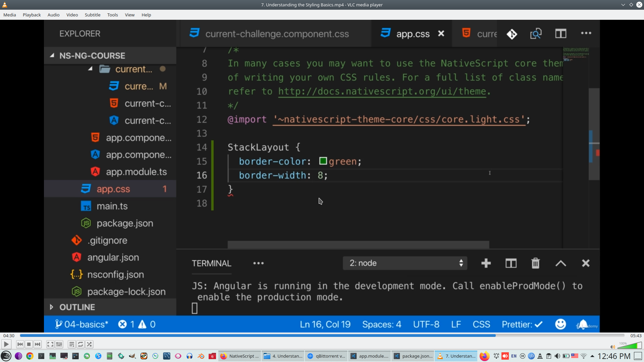This screenshot has height=362, width=644.
Task: Open qBittorrent from the taskbar
Action: click(x=326, y=356)
